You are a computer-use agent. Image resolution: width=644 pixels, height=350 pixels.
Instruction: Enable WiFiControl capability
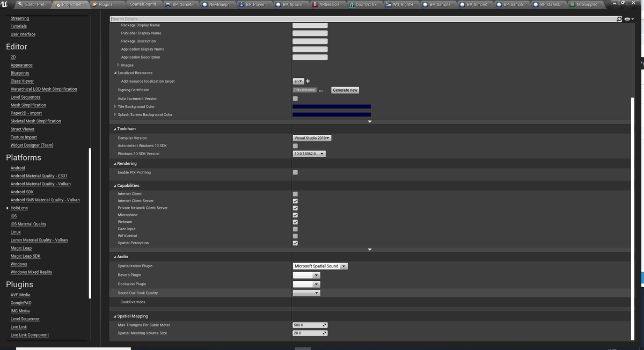[x=295, y=236]
